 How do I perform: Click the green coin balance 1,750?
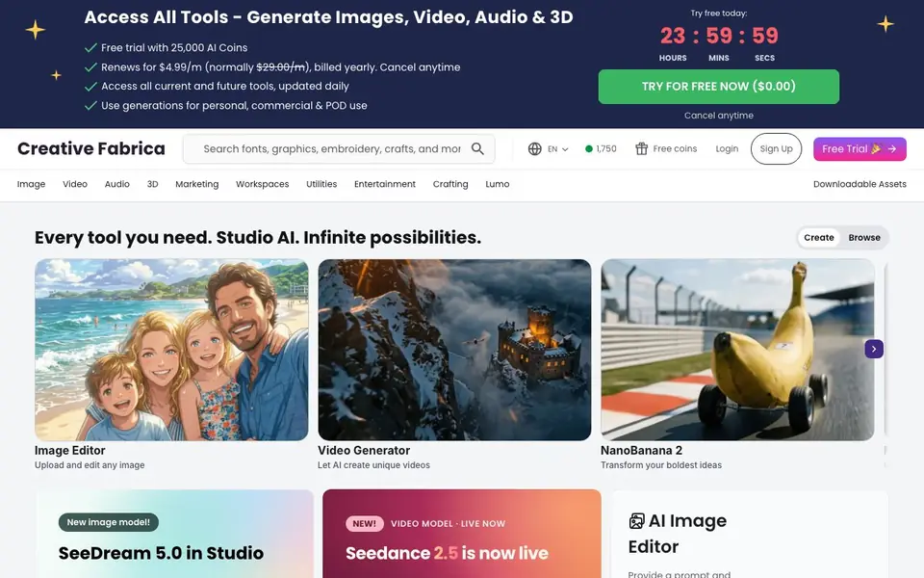601,148
